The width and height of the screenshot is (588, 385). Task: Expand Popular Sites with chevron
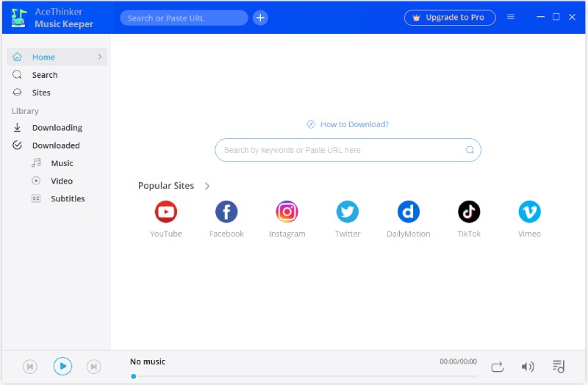click(207, 186)
